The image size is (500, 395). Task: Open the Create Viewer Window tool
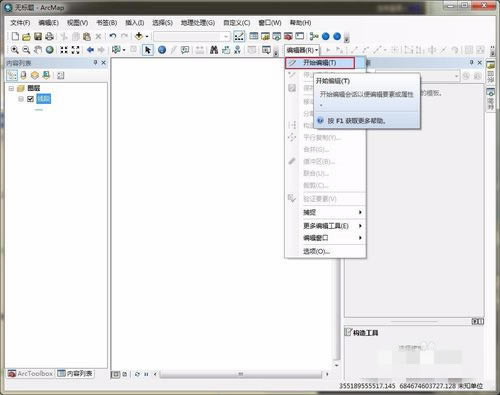[x=266, y=50]
